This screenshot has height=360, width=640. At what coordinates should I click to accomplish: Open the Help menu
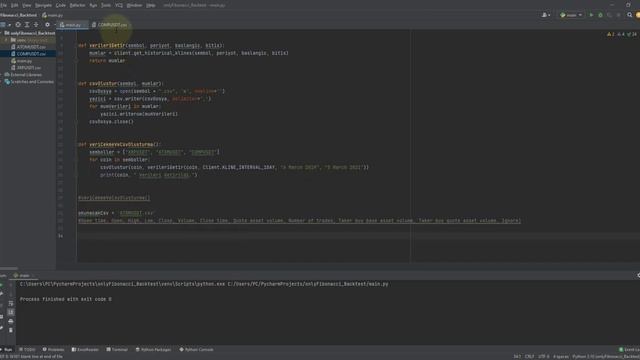[x=151, y=5]
